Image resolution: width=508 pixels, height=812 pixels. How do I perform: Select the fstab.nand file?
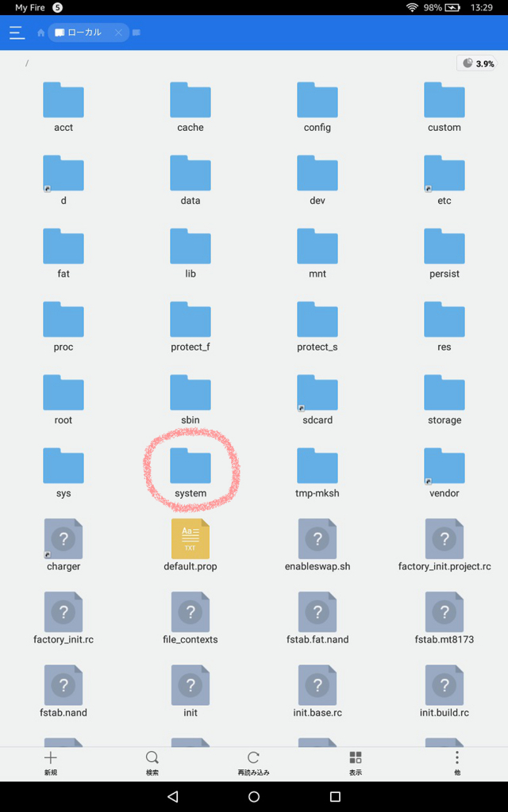point(63,691)
